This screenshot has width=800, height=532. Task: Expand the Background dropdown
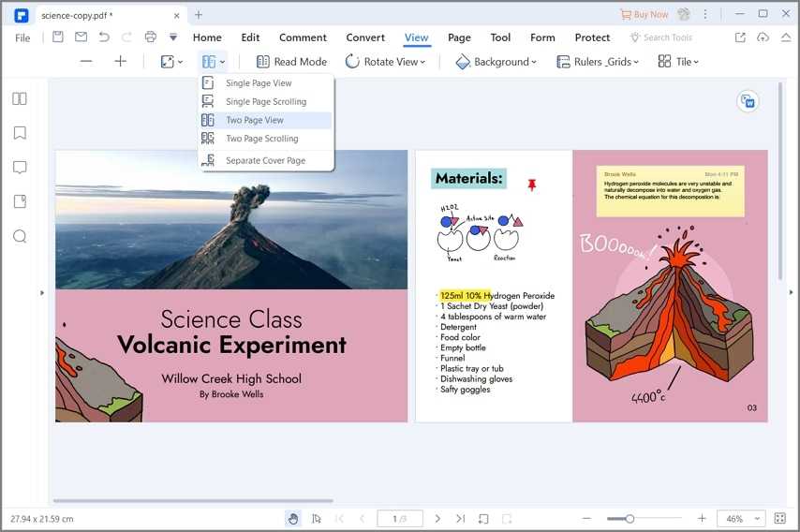pyautogui.click(x=496, y=62)
